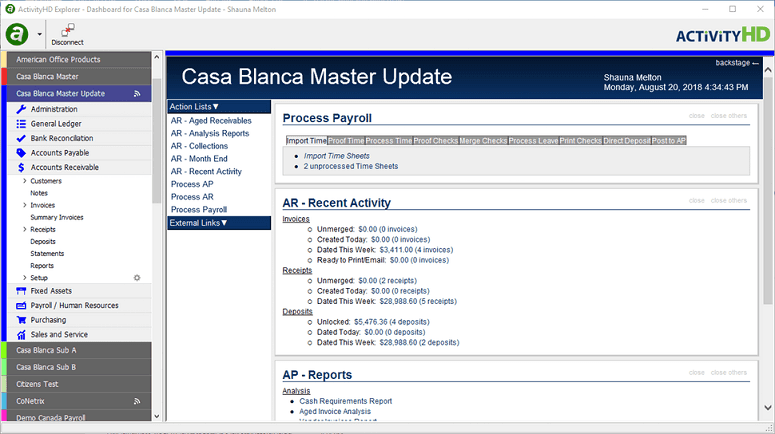
Task: Open Process Payroll action list
Action: click(199, 210)
